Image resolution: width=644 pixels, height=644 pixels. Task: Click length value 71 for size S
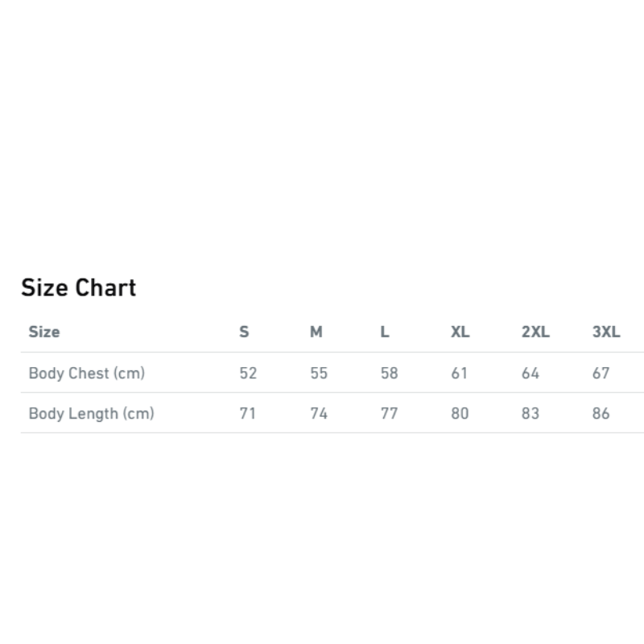coord(248,414)
